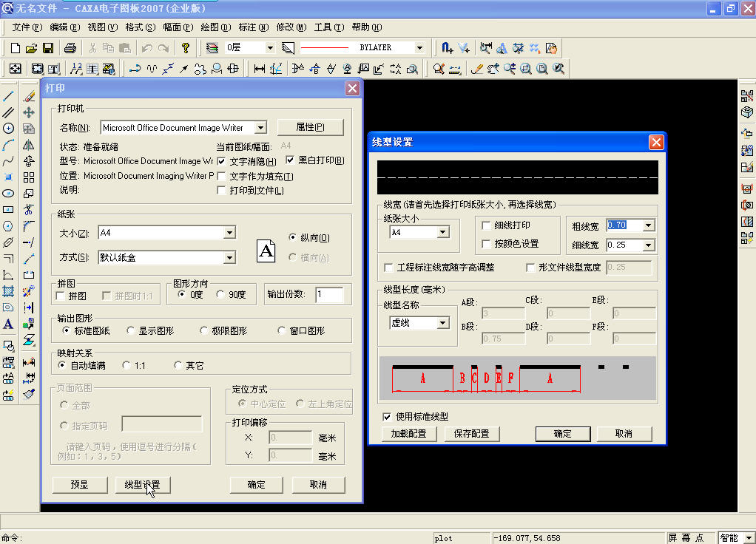
Task: Select 显示图形 output radio
Action: tap(131, 330)
